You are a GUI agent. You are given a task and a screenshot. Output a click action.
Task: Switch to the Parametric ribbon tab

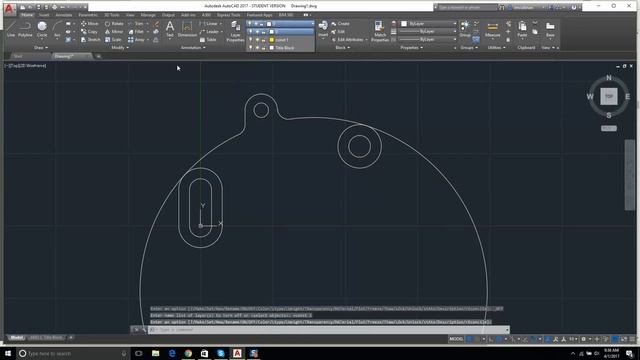(88, 15)
